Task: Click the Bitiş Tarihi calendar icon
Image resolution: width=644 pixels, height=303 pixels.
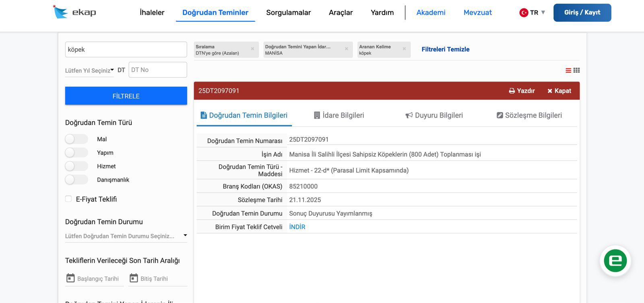Action: point(134,278)
